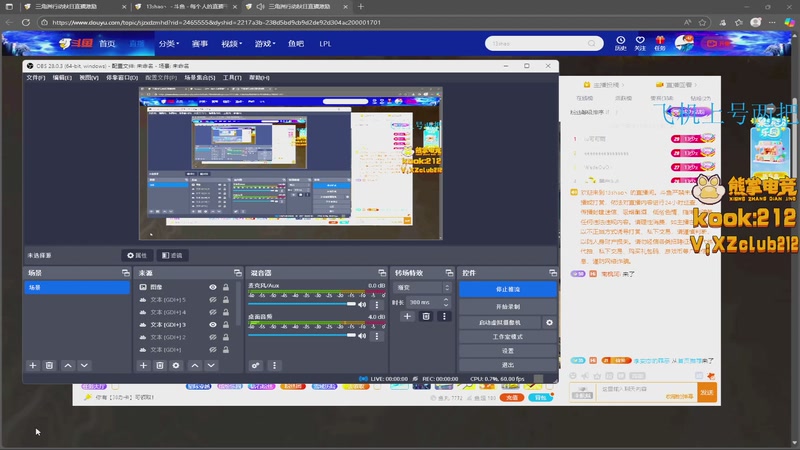
Task: Open OBS 停靠窗口(D) menu
Action: click(x=122, y=78)
